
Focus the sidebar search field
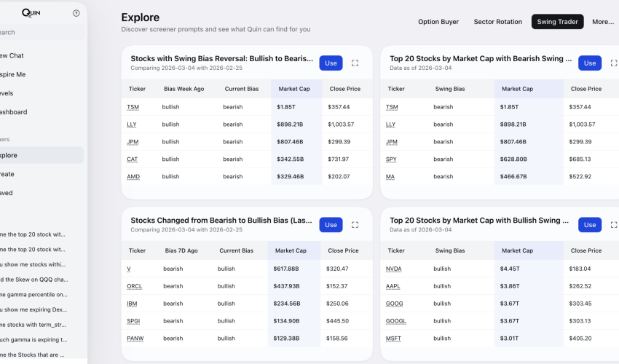click(41, 32)
